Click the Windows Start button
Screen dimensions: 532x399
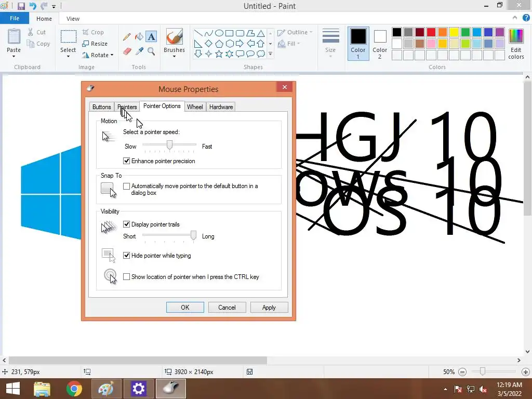13,389
